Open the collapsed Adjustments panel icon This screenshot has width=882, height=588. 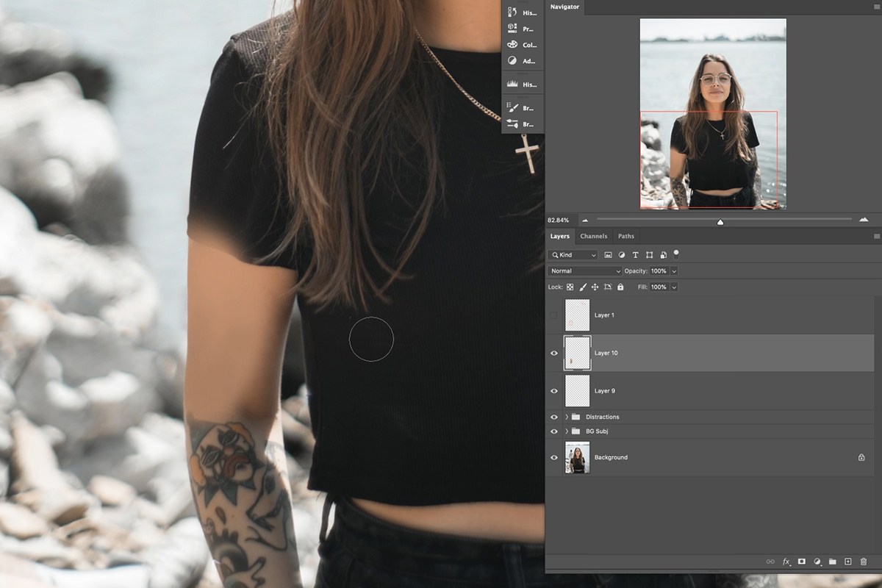[512, 61]
